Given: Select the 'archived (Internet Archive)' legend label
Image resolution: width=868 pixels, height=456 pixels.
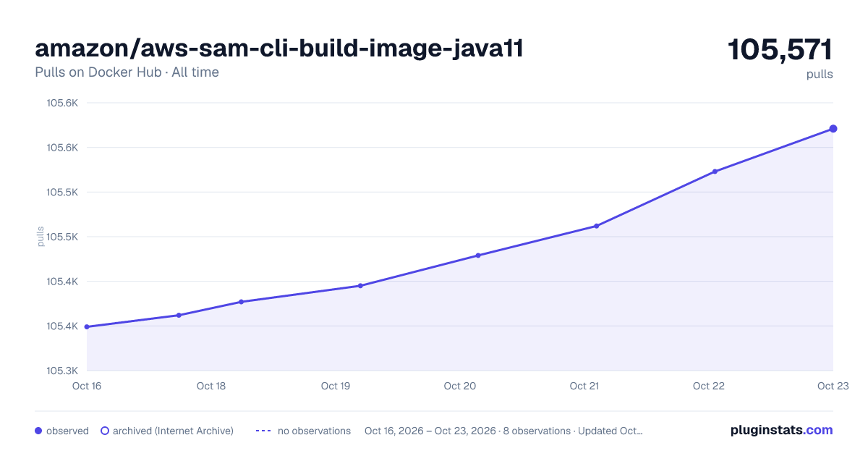Looking at the screenshot, I should point(173,431).
